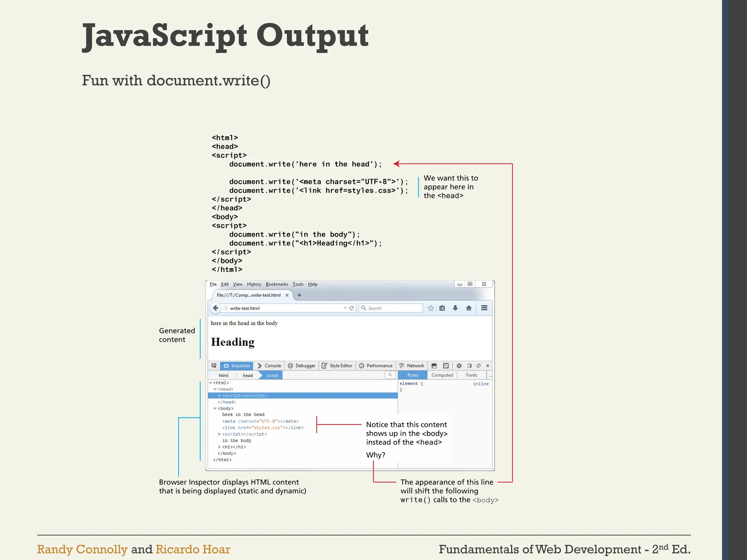The height and width of the screenshot is (560, 747).
Task: Expand the highlighted <script> node in head
Action: point(220,396)
